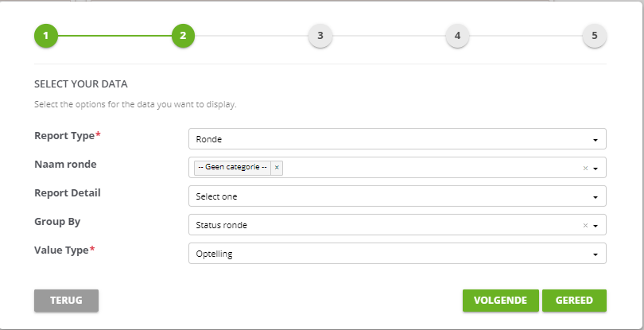Clear the Group By 'Status ronde' selection
This screenshot has width=644, height=330.
[x=585, y=225]
